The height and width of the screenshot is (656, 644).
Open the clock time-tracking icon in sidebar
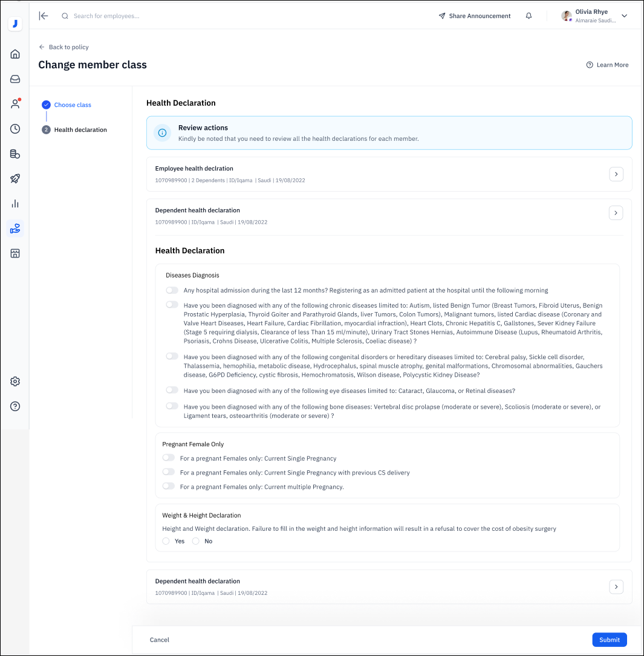15,129
